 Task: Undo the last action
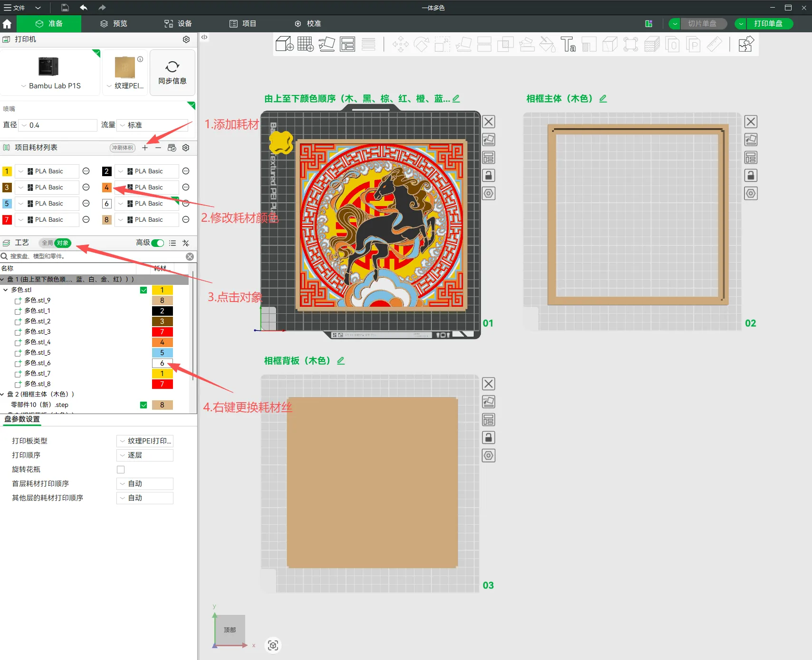[x=84, y=8]
